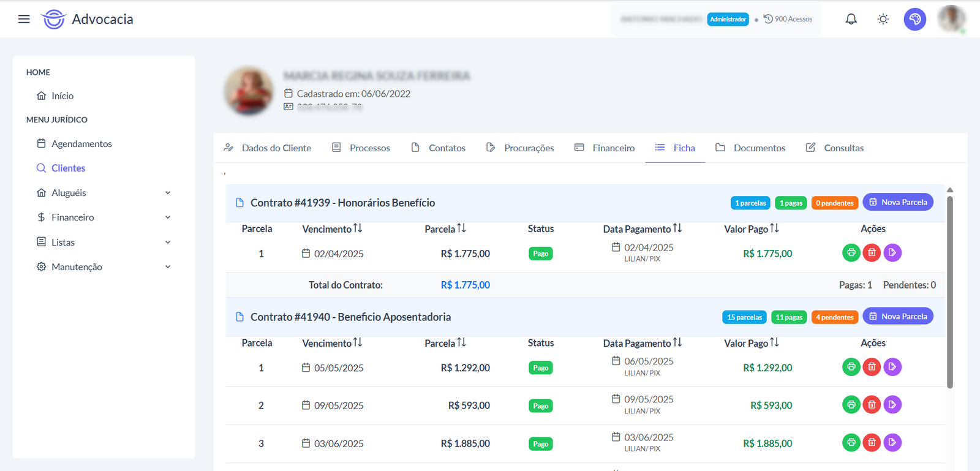Open Clientes in sidebar

coord(61,168)
